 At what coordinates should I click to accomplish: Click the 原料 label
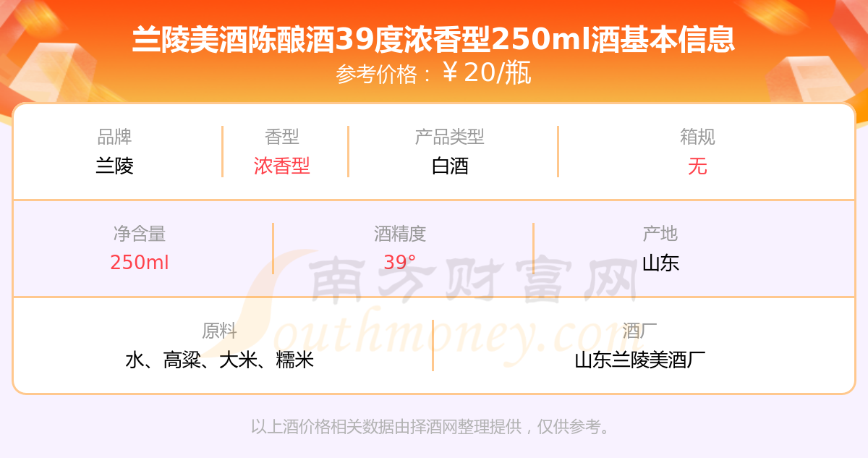click(x=220, y=331)
